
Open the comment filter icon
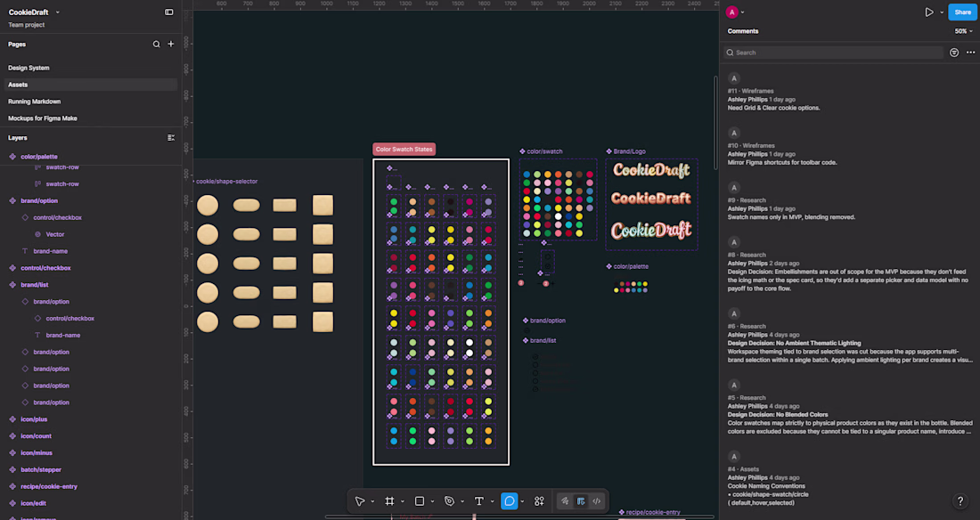point(954,53)
